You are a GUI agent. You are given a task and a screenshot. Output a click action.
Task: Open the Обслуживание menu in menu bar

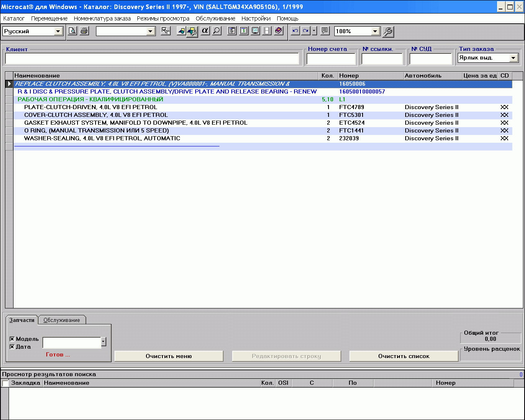point(215,18)
